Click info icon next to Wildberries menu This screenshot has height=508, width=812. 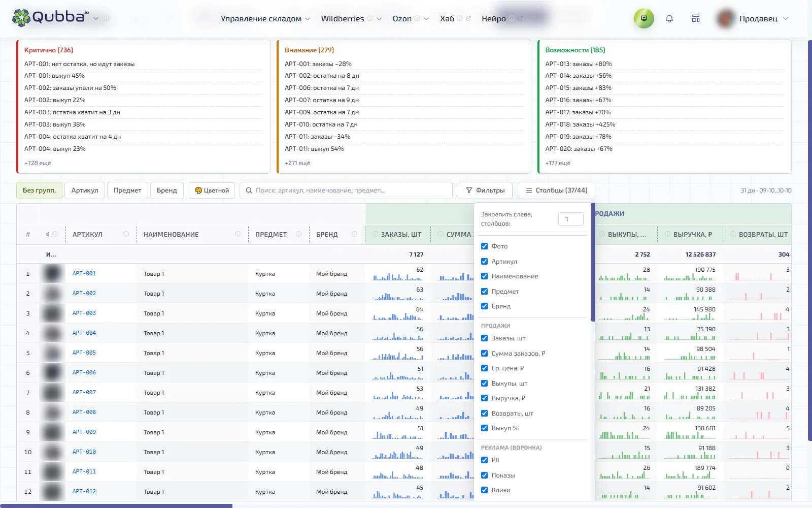pos(370,18)
